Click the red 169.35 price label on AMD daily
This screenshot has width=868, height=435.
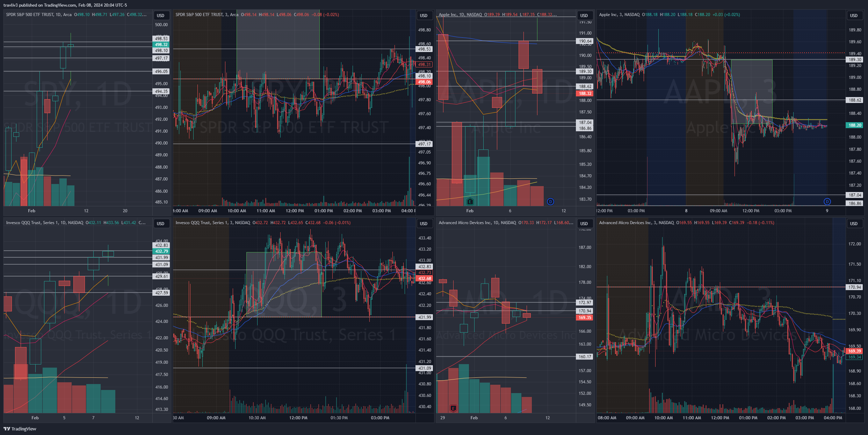tap(585, 318)
